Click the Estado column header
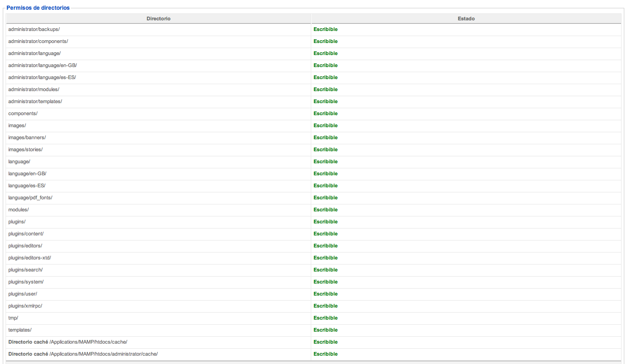 click(466, 19)
